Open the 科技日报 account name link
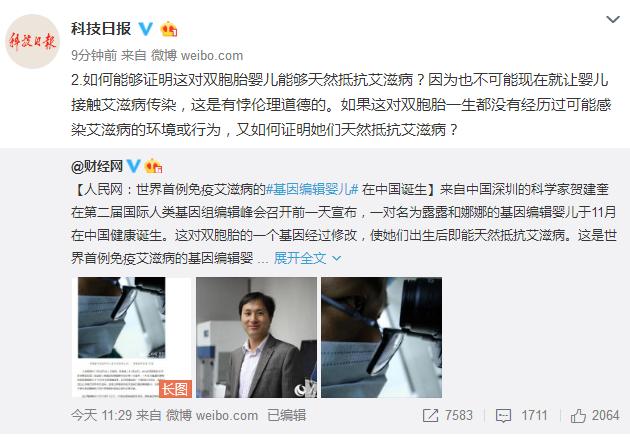 [101, 29]
